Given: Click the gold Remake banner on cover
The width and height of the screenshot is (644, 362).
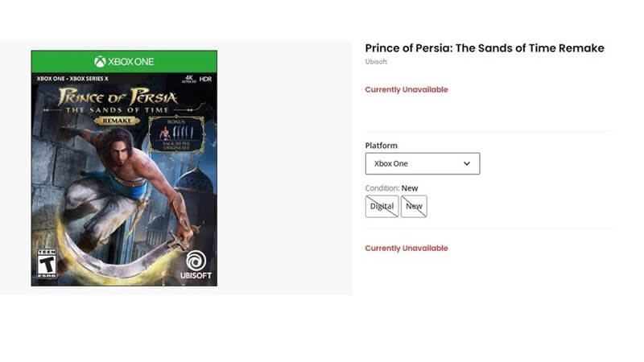Looking at the screenshot, I should click(x=117, y=120).
